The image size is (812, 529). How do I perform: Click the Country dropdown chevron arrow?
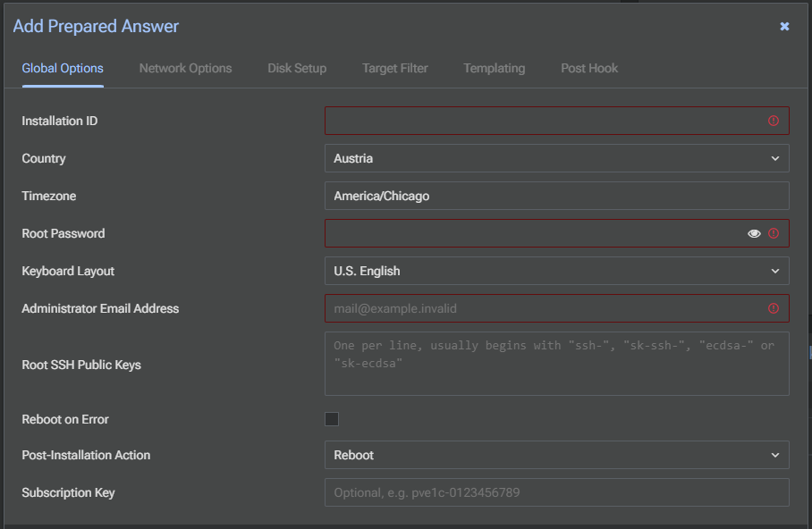[x=774, y=158]
